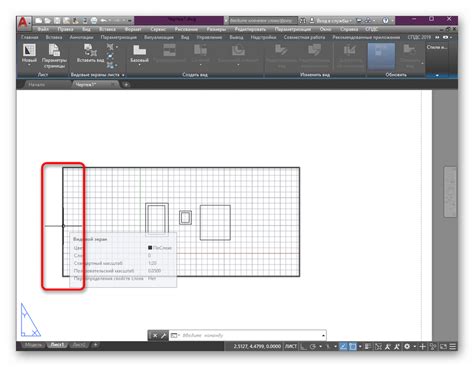The image size is (474, 367).
Task: Click the Новый (New layout) ribbon icon
Action: [x=29, y=50]
